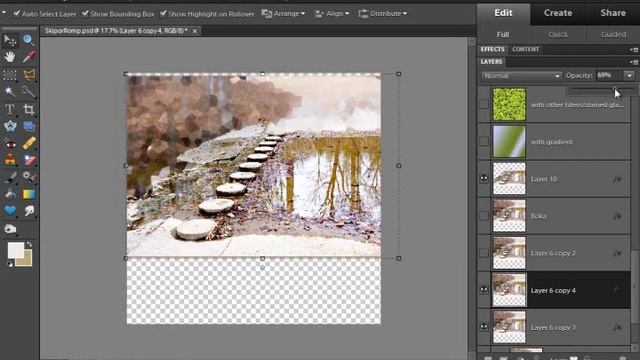Select the heart Custom Shape tool

[x=10, y=211]
